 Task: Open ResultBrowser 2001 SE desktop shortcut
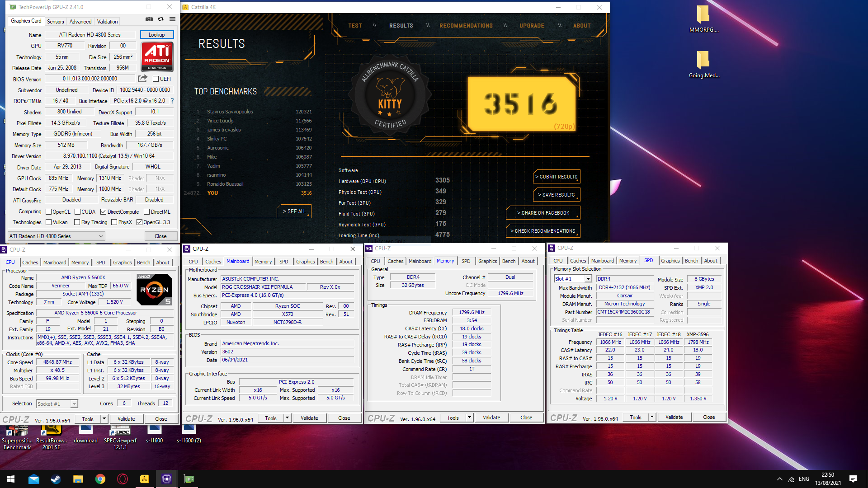pos(52,437)
